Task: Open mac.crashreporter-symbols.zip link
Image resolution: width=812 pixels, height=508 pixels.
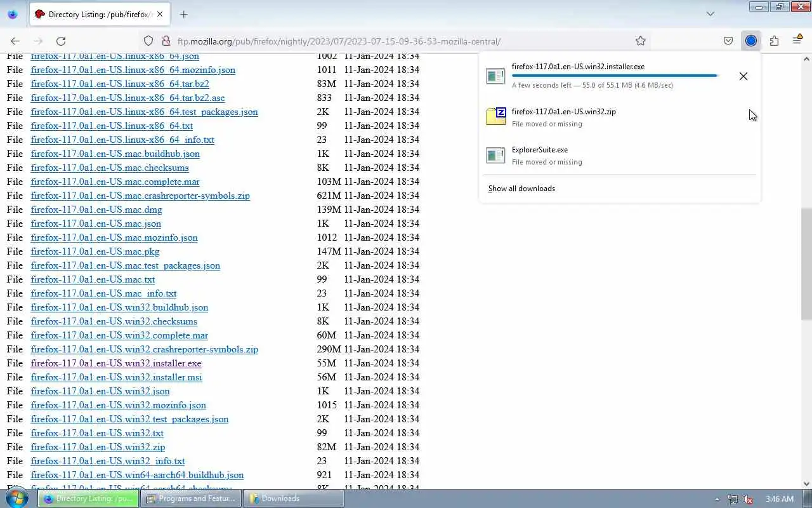Action: click(140, 196)
